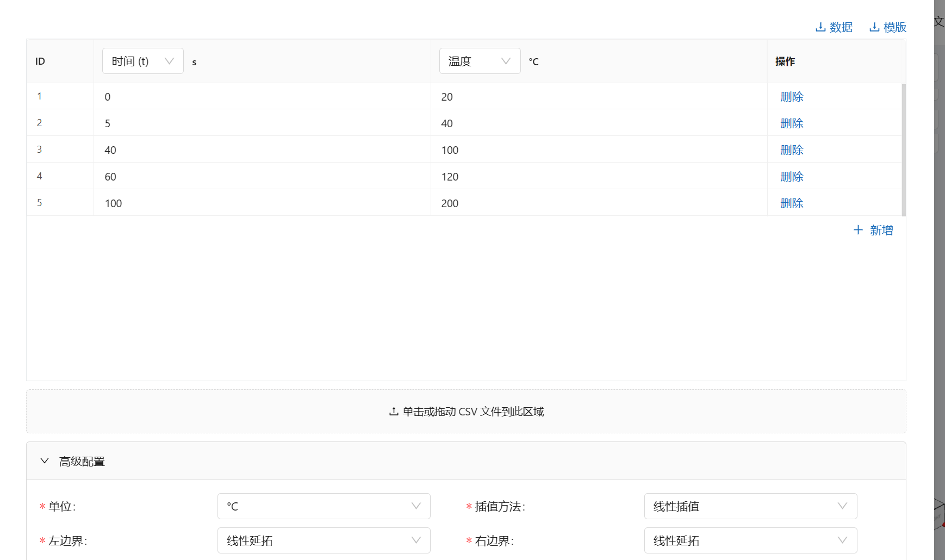Delete row 1 with 删除

pyautogui.click(x=792, y=97)
